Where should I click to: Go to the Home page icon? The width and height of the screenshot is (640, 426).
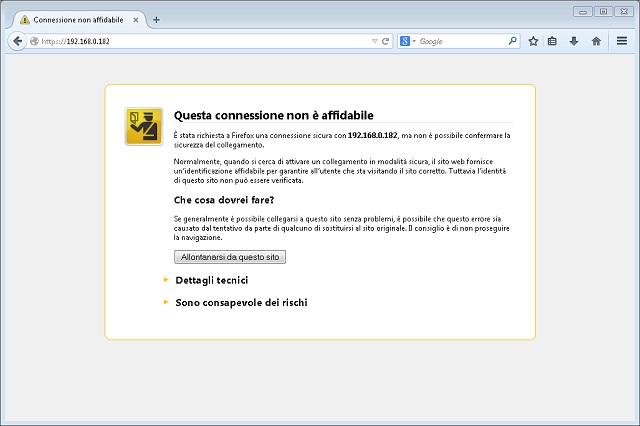[596, 41]
